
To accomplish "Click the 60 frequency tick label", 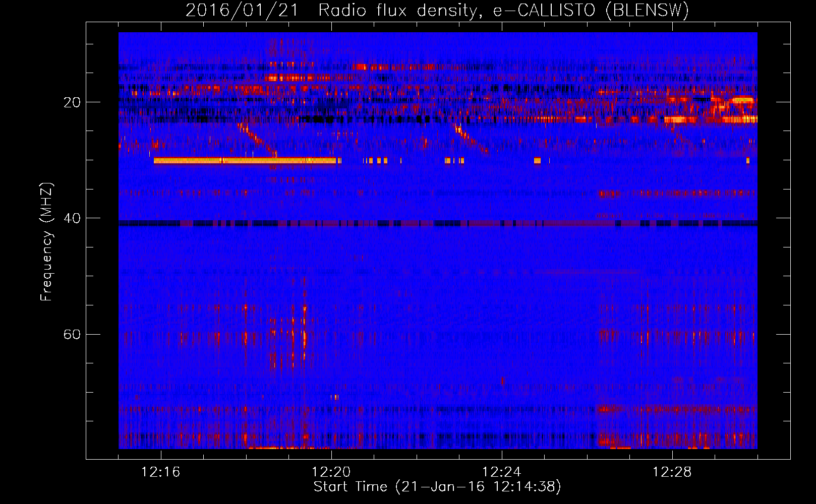I will click(x=72, y=334).
